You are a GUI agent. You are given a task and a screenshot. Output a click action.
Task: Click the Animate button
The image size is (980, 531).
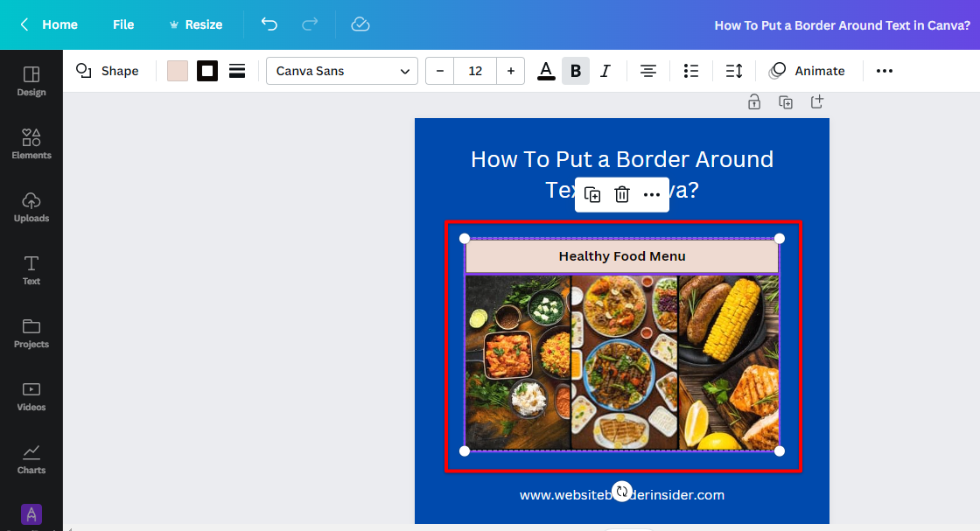tap(807, 71)
